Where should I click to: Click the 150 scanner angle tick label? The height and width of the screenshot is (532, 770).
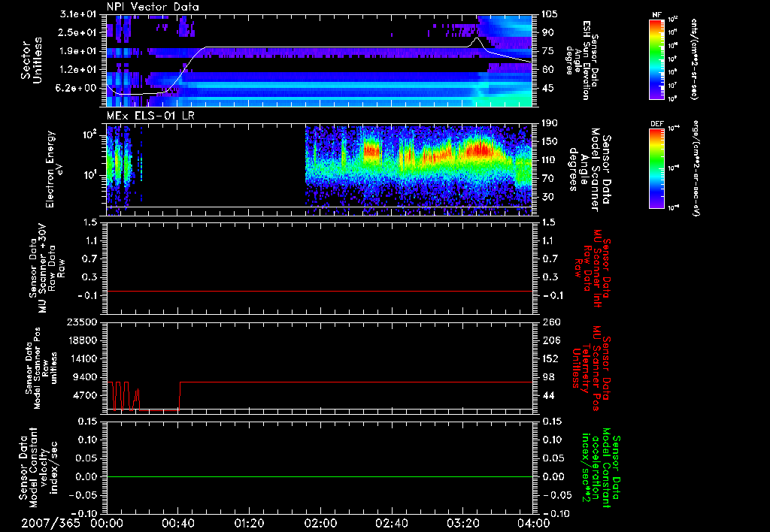click(550, 141)
